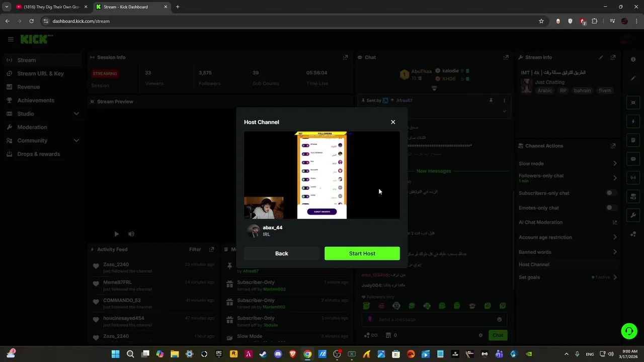Open the green support headset button
Screen dimensions: 644x362
tap(629, 331)
